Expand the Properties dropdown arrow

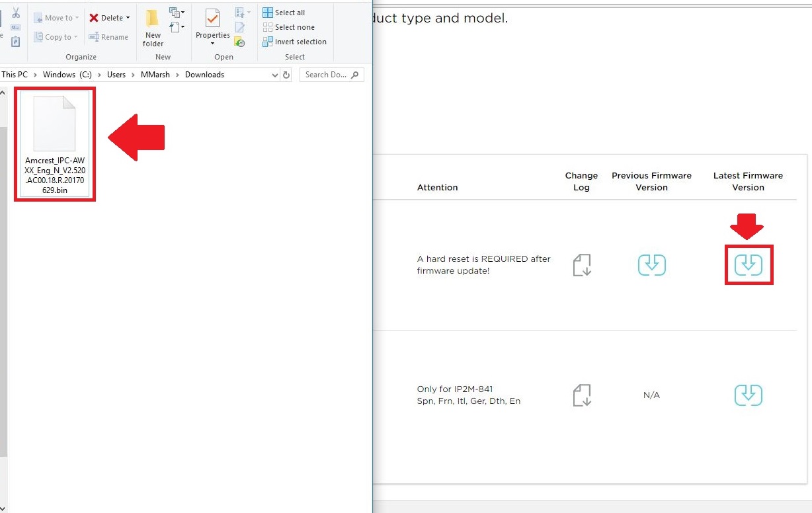pos(212,44)
